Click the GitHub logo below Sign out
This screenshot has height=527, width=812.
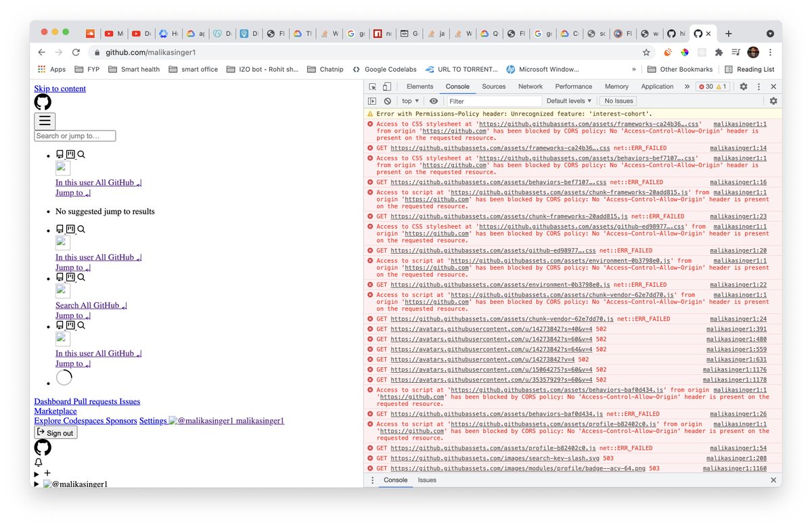tap(43, 447)
